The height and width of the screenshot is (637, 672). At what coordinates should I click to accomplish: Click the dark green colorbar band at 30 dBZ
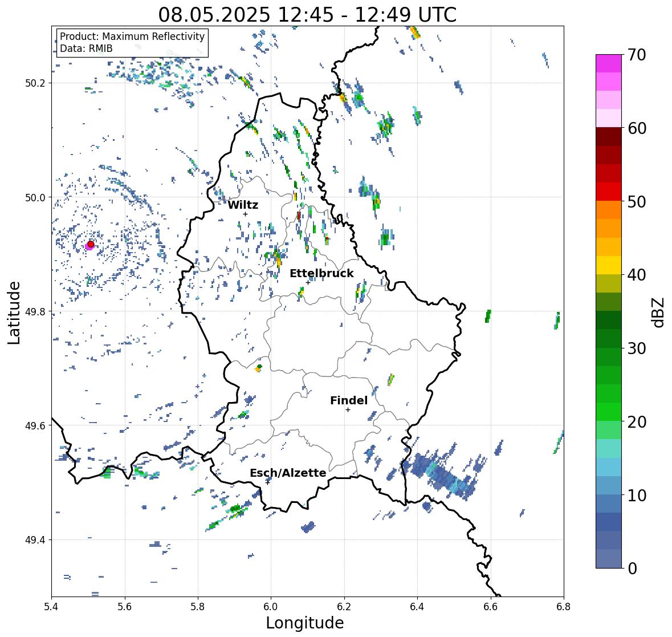point(609,338)
